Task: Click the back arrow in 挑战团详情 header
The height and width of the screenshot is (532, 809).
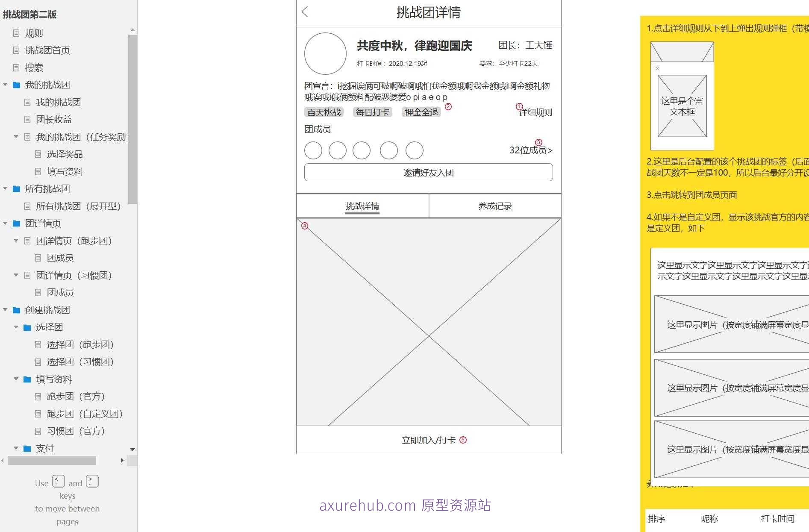Action: pos(305,12)
